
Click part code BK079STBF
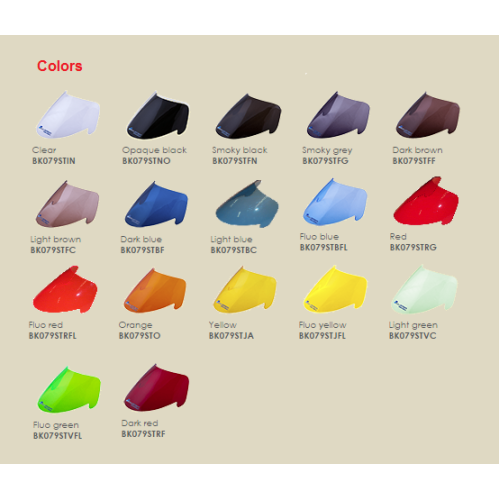(142, 250)
